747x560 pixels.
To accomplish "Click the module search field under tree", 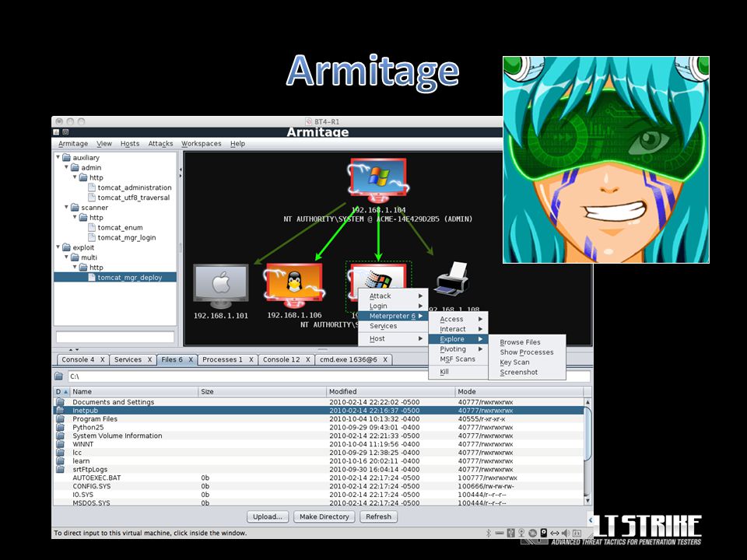I will click(x=115, y=337).
